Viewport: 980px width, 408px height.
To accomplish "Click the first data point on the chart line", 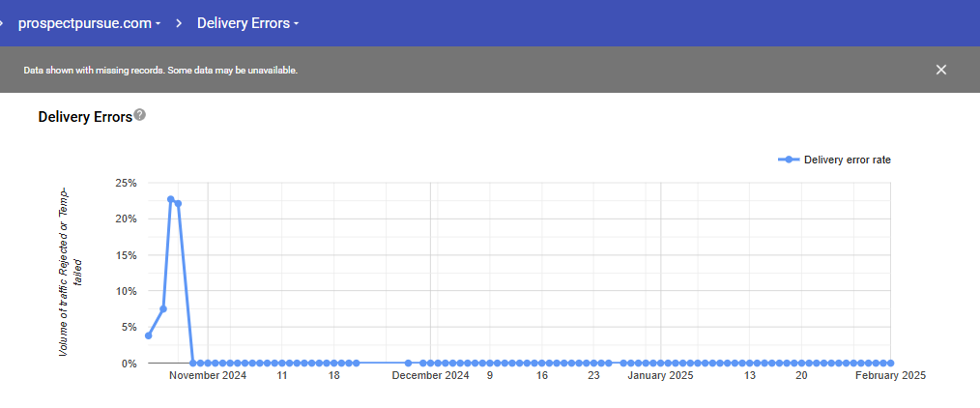I will [x=148, y=335].
